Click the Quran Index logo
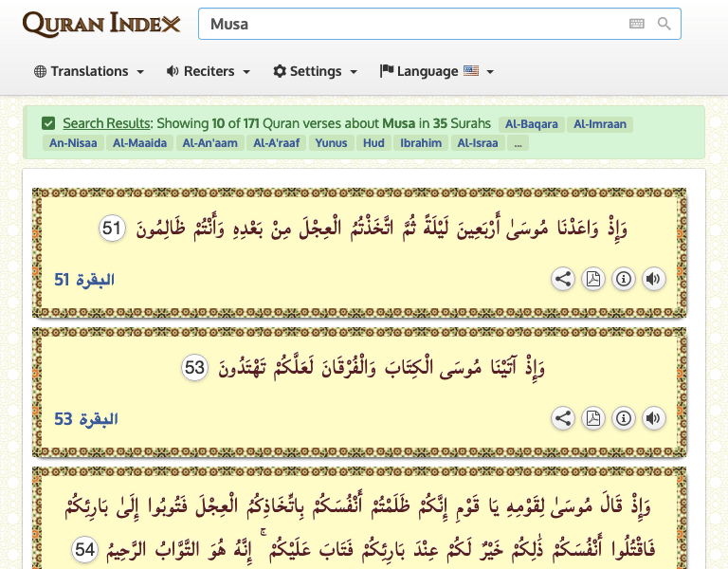 click(x=101, y=24)
